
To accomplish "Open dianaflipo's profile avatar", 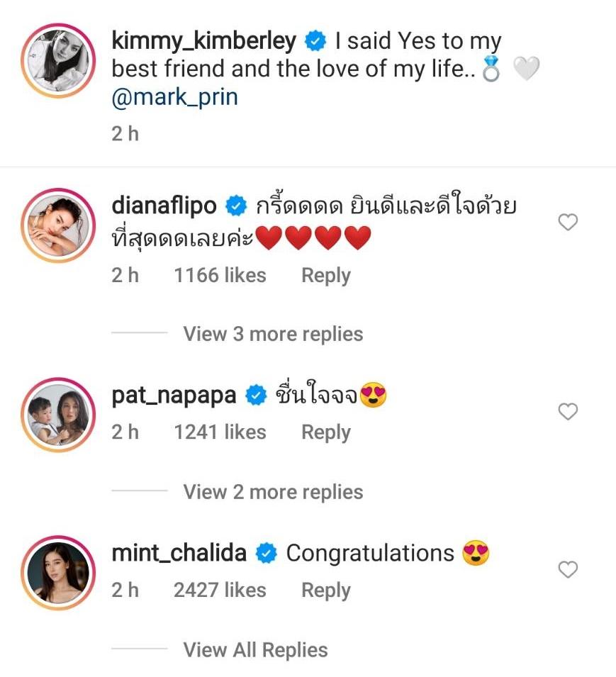I will (58, 224).
